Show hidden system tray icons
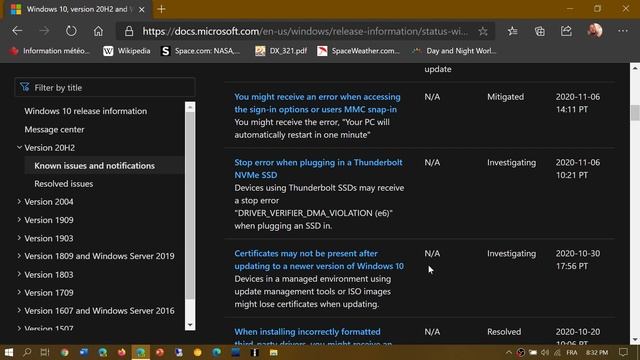640x360 pixels. (x=508, y=352)
